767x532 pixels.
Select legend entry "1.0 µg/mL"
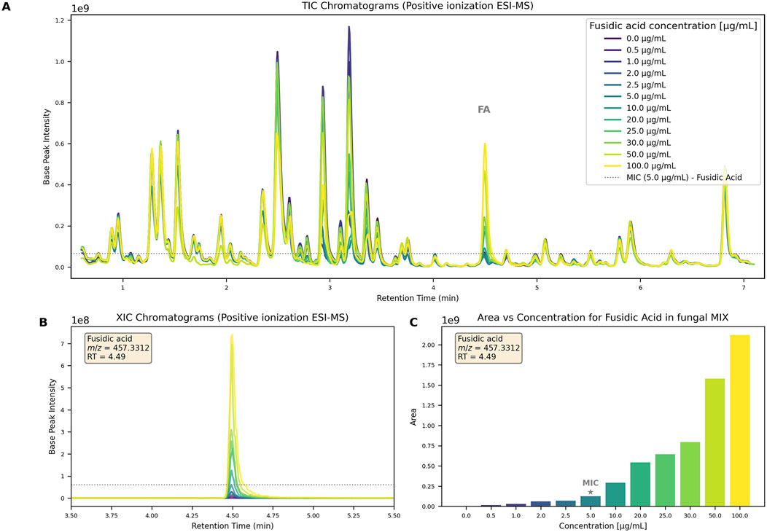tap(634, 62)
